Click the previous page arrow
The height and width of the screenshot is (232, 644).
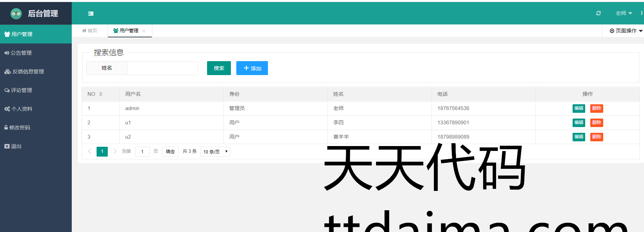tap(89, 151)
